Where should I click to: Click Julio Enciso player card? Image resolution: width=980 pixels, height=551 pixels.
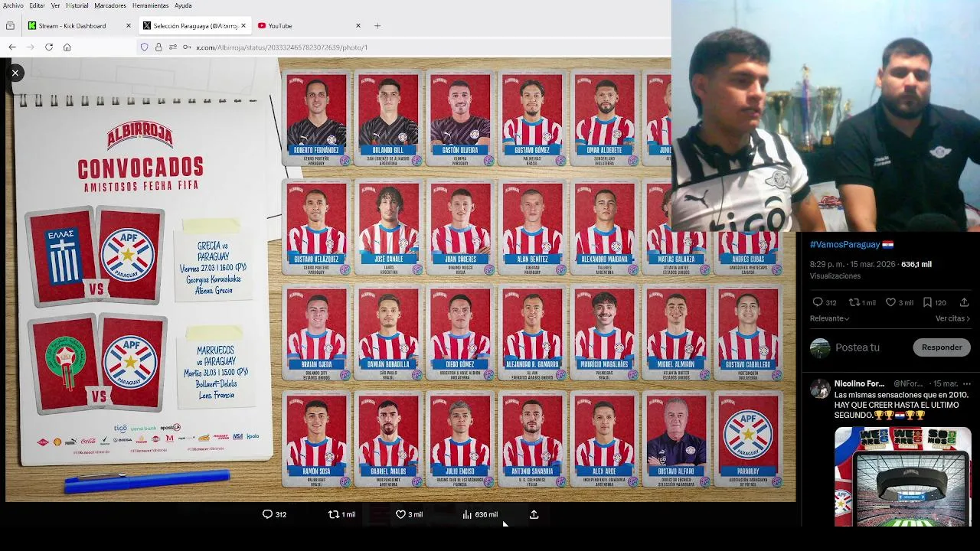tap(460, 440)
